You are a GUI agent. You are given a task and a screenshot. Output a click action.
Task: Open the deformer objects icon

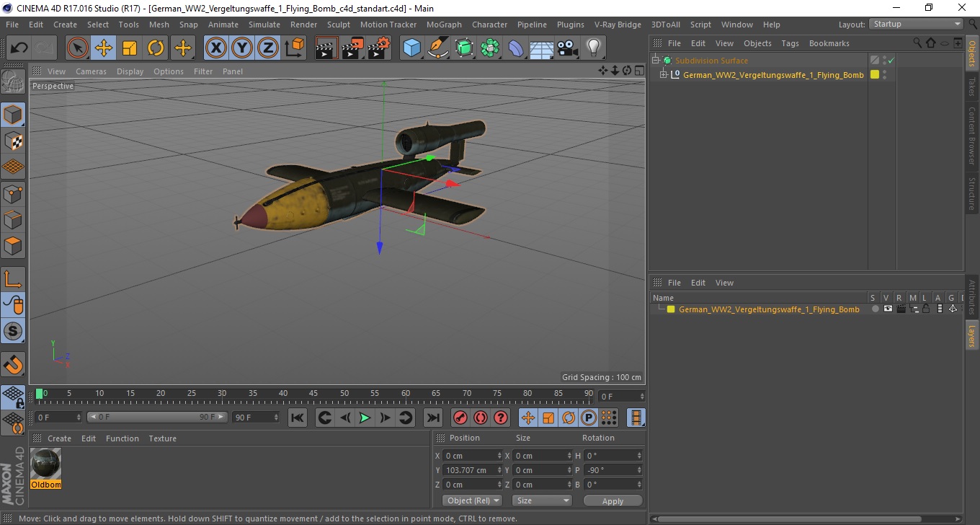point(516,48)
